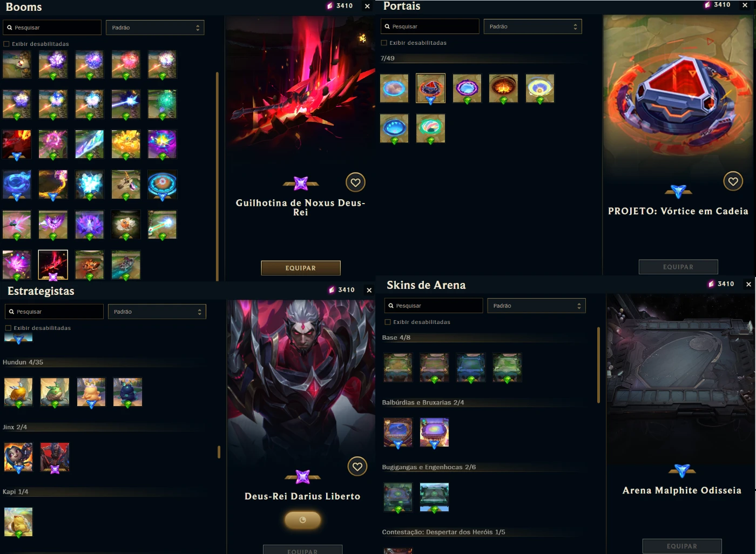Click heart icon for Deus-Rei Darius Liberto
The image size is (756, 554).
(357, 467)
